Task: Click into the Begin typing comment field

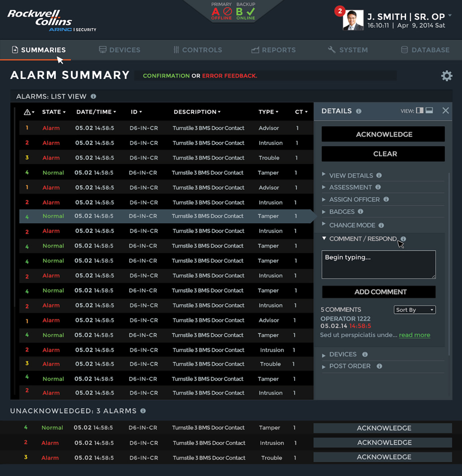Action: pyautogui.click(x=378, y=265)
